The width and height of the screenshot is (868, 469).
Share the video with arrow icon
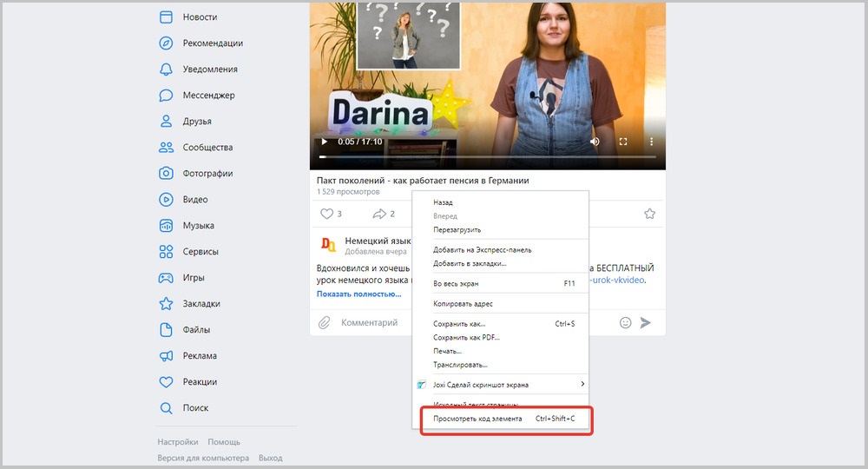(x=378, y=214)
